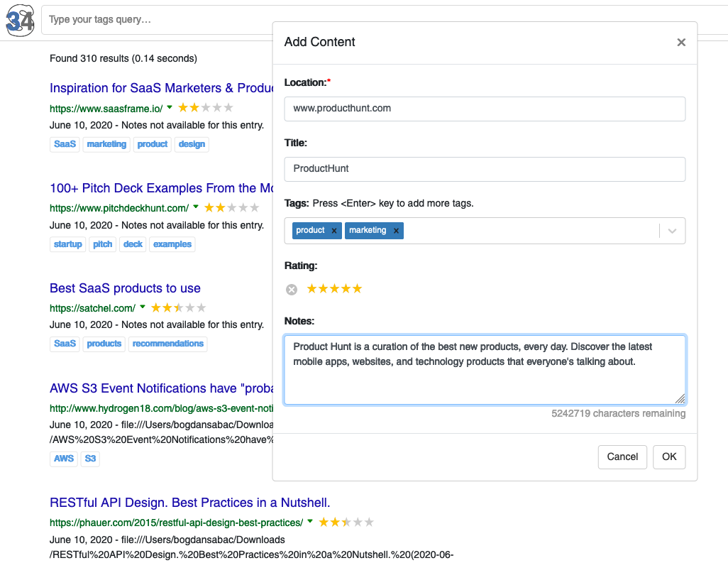Filter by the AWS tag
The width and height of the screenshot is (728, 563).
(x=64, y=459)
